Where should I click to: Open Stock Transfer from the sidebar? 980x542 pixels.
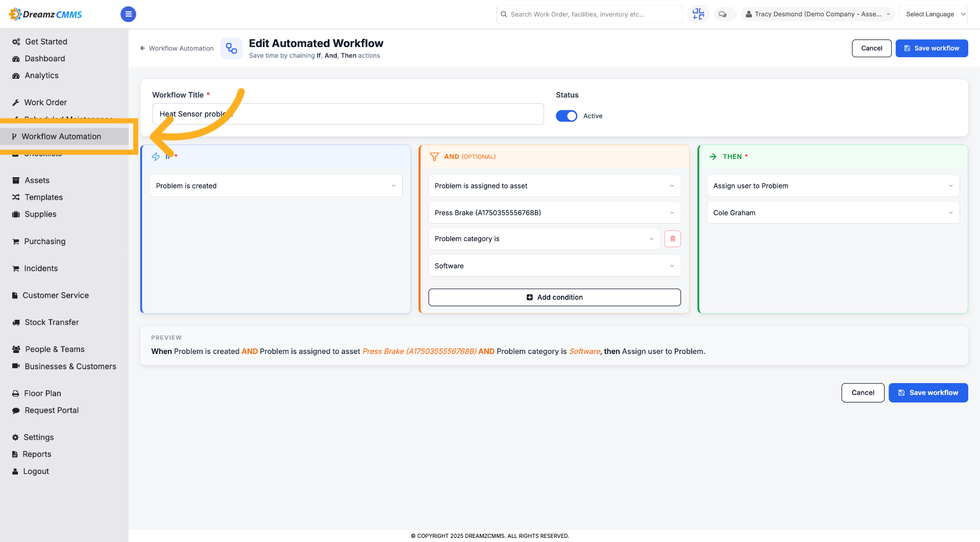(52, 322)
